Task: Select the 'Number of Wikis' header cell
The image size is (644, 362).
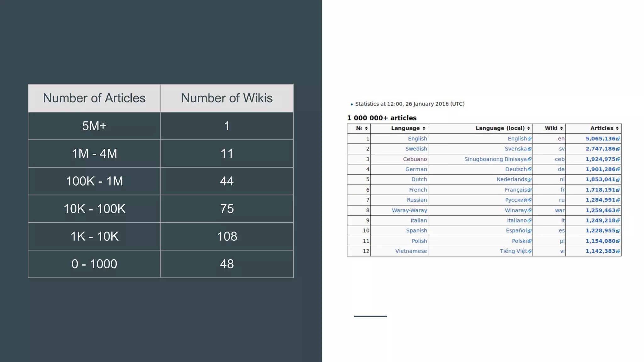Action: (x=227, y=98)
